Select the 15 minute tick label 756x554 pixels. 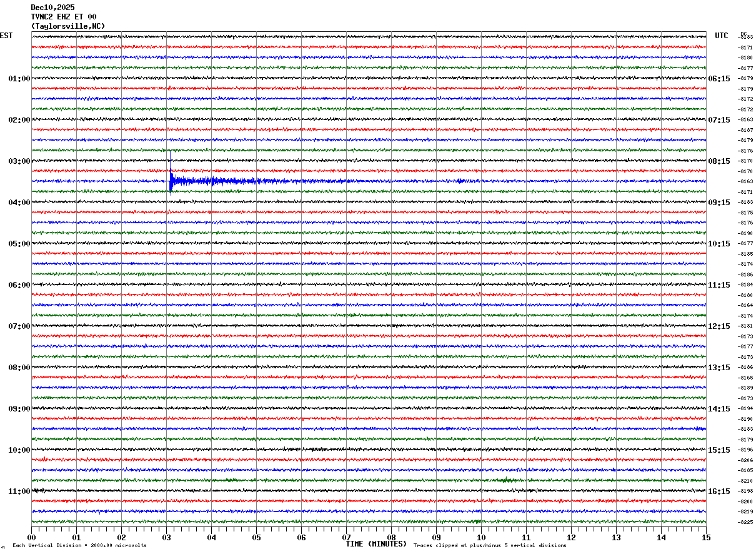point(705,537)
